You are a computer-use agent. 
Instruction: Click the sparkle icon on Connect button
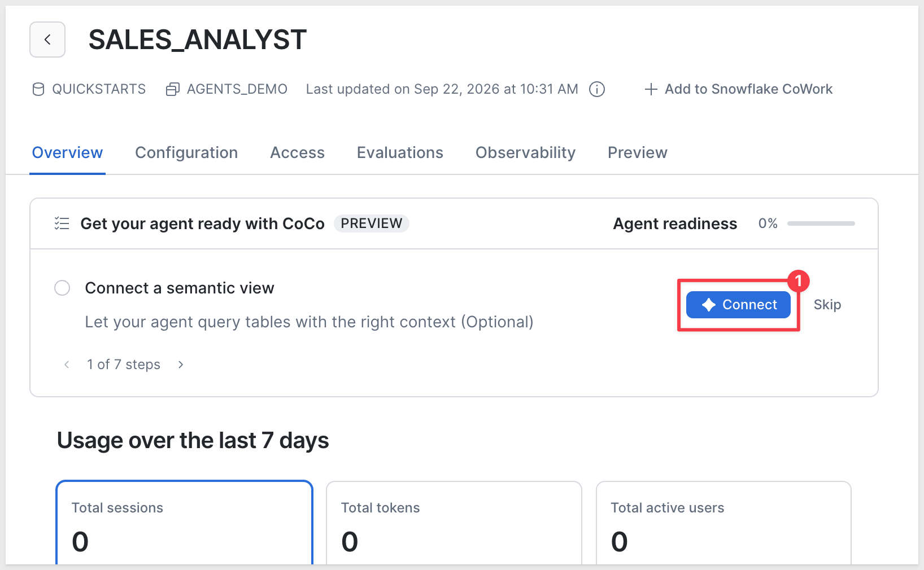tap(709, 305)
